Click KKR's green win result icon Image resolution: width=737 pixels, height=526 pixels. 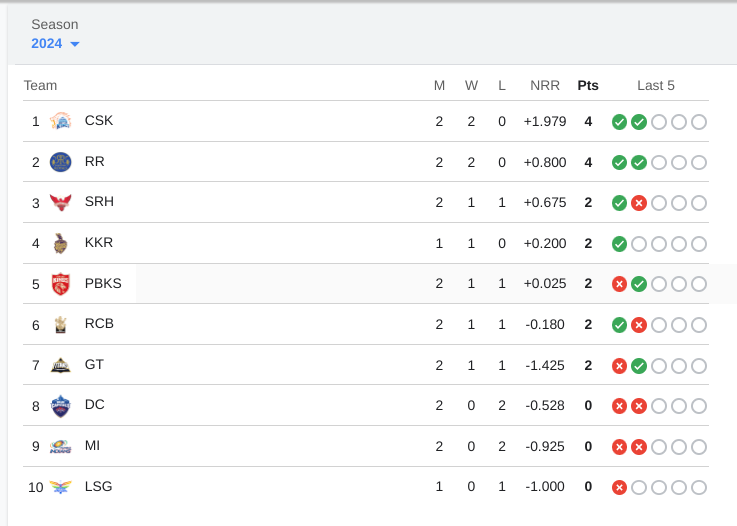(x=619, y=244)
